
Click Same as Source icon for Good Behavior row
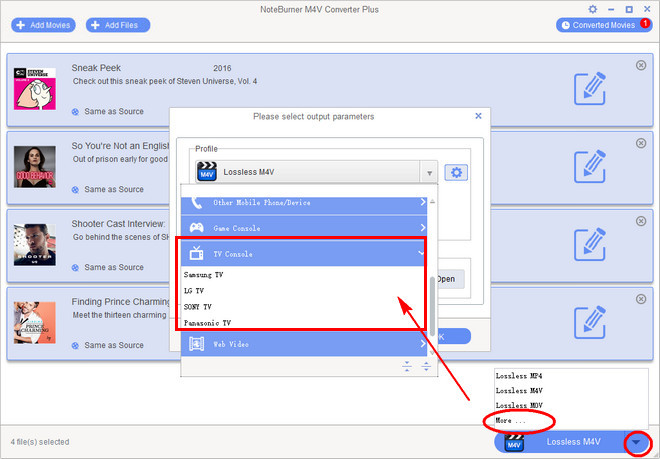pyautogui.click(x=75, y=189)
